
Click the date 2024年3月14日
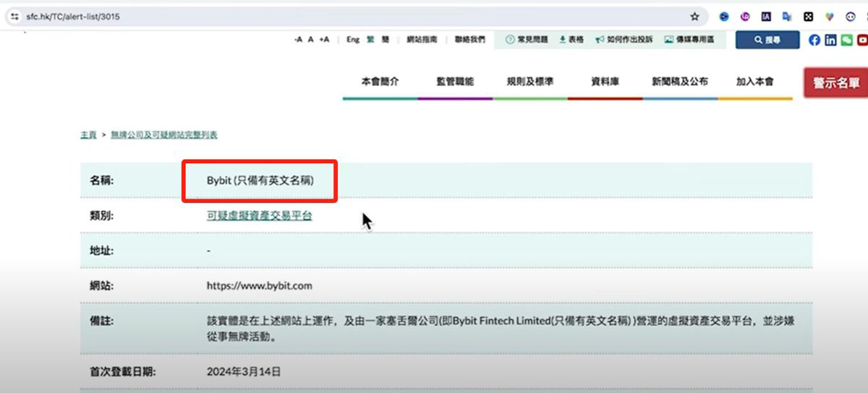coord(244,373)
